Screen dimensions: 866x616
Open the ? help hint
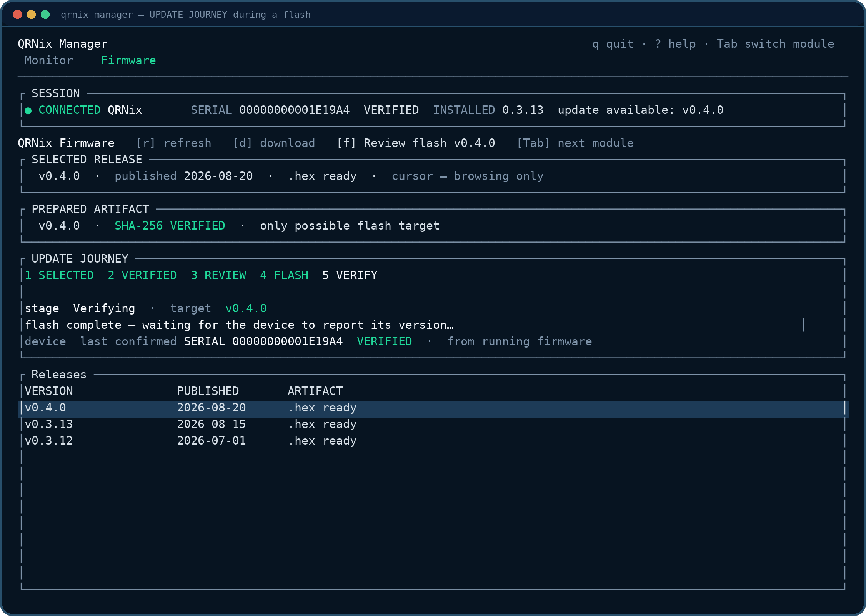(675, 44)
